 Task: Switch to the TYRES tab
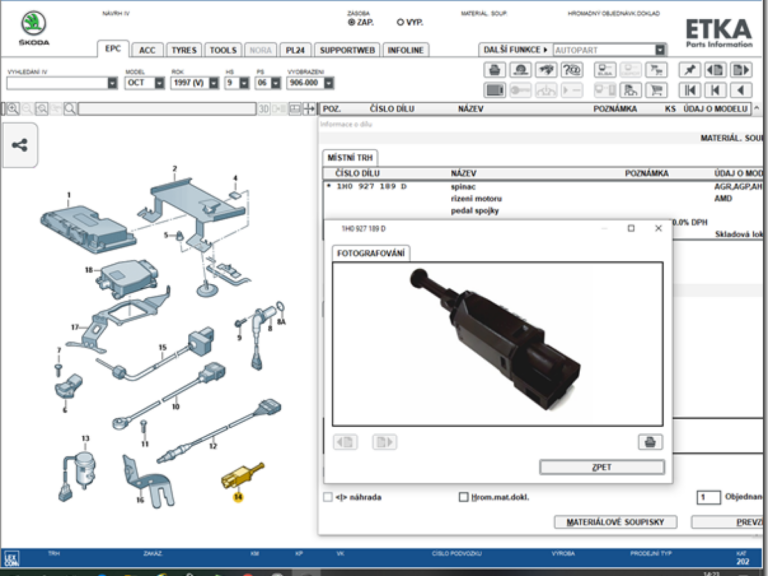[183, 50]
